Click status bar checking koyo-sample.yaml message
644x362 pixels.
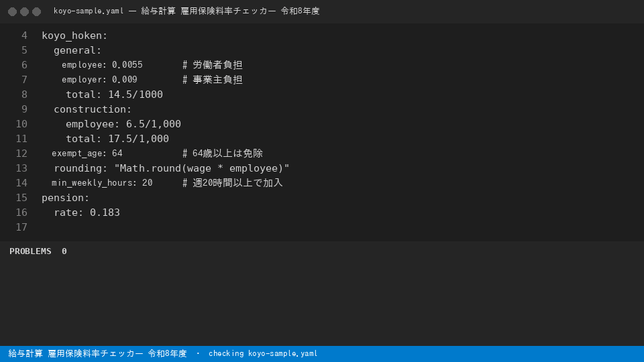[x=263, y=353]
